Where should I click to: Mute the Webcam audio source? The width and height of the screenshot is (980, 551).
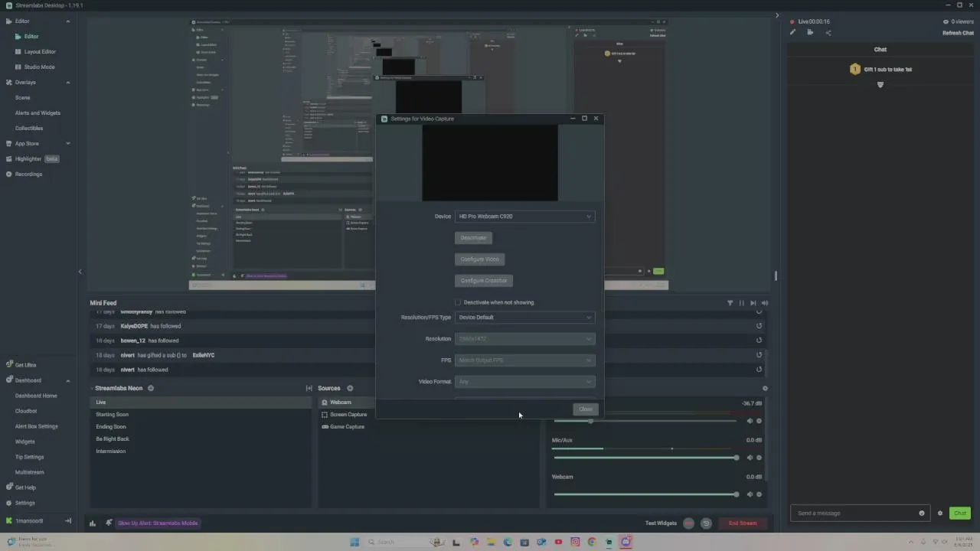coord(750,494)
